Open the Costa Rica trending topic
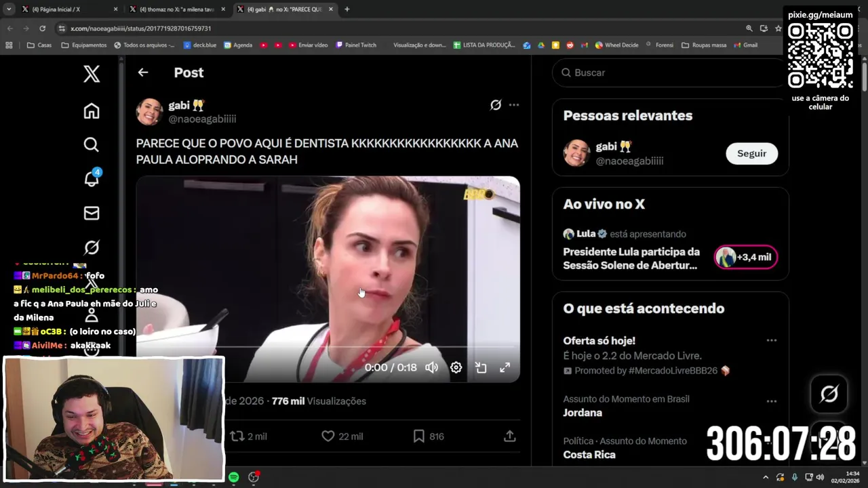The width and height of the screenshot is (868, 488). (x=589, y=455)
